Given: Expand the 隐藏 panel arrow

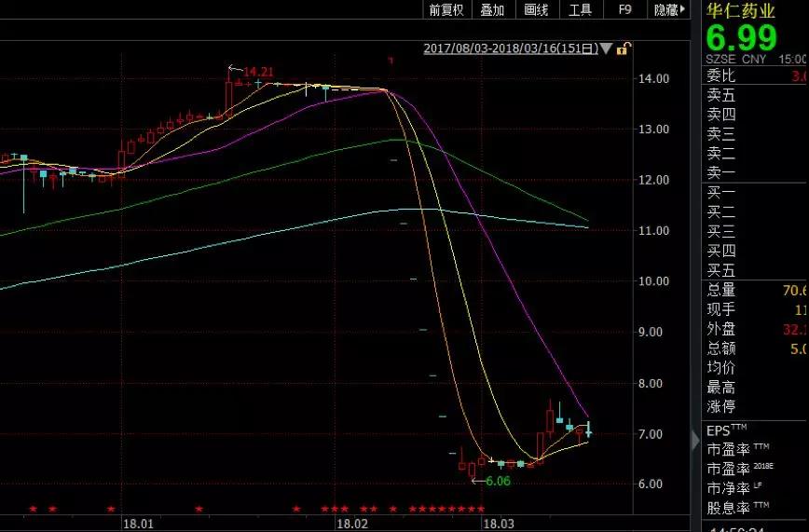Looking at the screenshot, I should [x=683, y=9].
